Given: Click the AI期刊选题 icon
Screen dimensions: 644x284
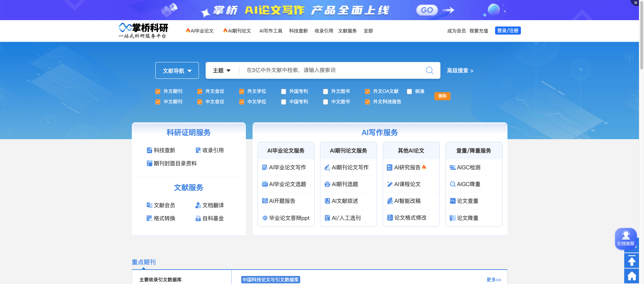Looking at the screenshot, I should 327,184.
